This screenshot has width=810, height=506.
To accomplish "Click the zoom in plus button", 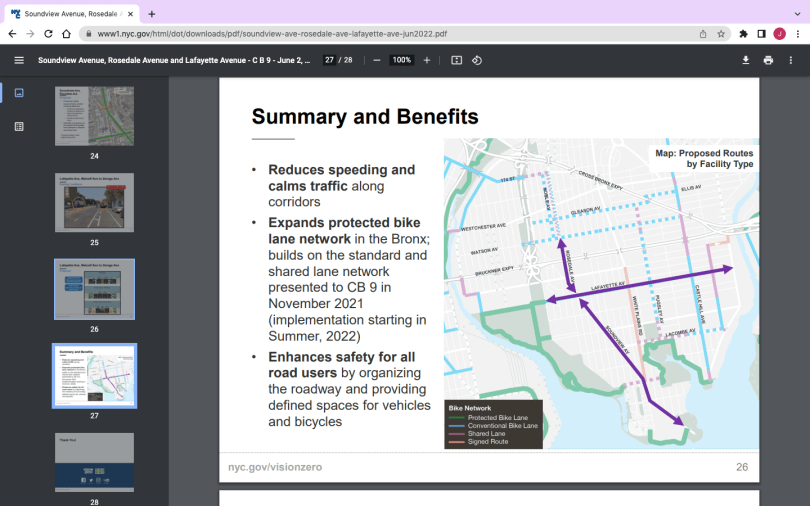I will [427, 60].
